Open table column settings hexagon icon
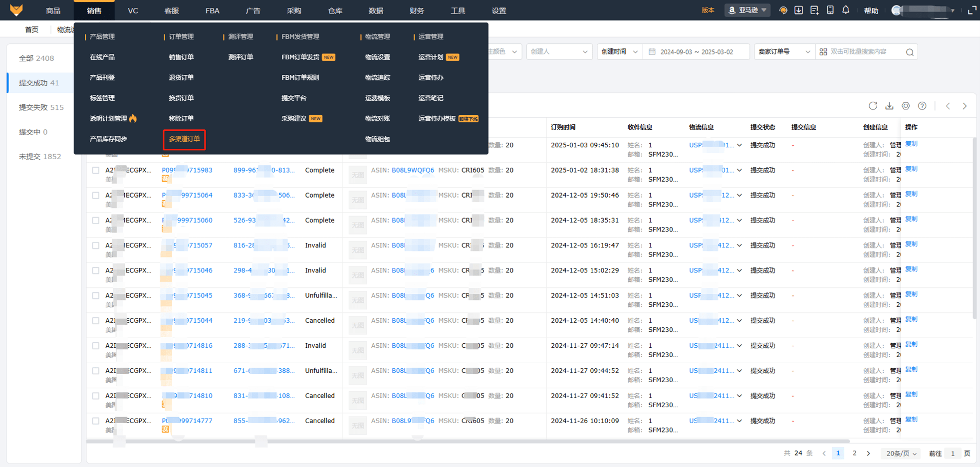The width and height of the screenshot is (980, 467). pos(906,106)
